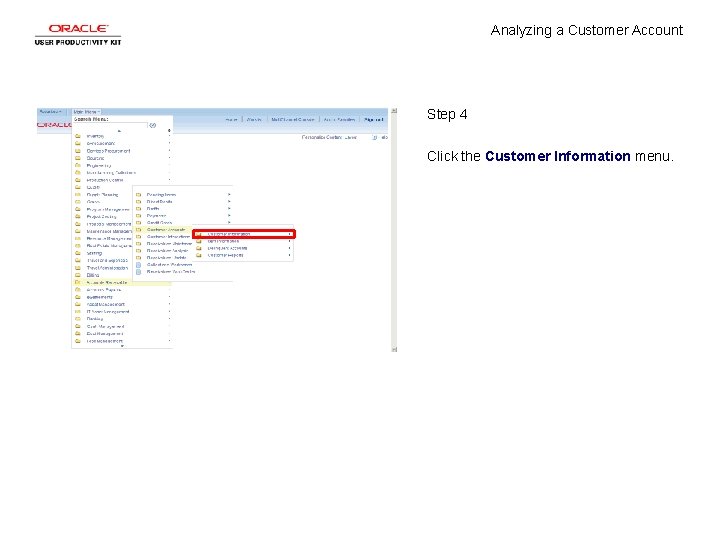Click the Grants folder icon

(x=78, y=202)
